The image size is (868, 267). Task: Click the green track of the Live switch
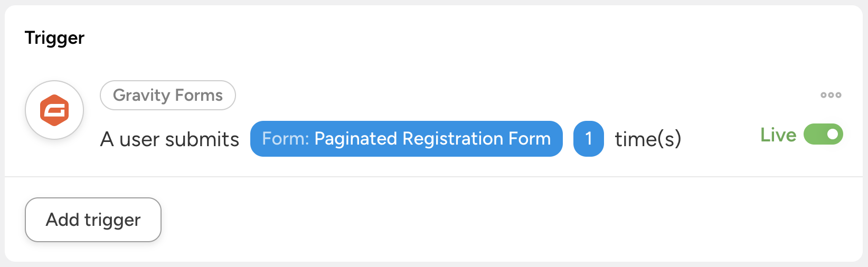(x=814, y=135)
